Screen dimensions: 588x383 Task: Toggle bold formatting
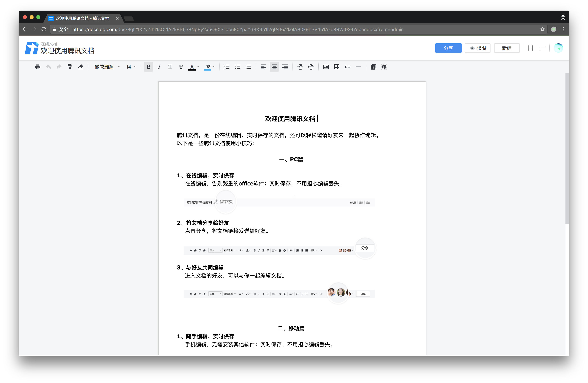coord(148,67)
